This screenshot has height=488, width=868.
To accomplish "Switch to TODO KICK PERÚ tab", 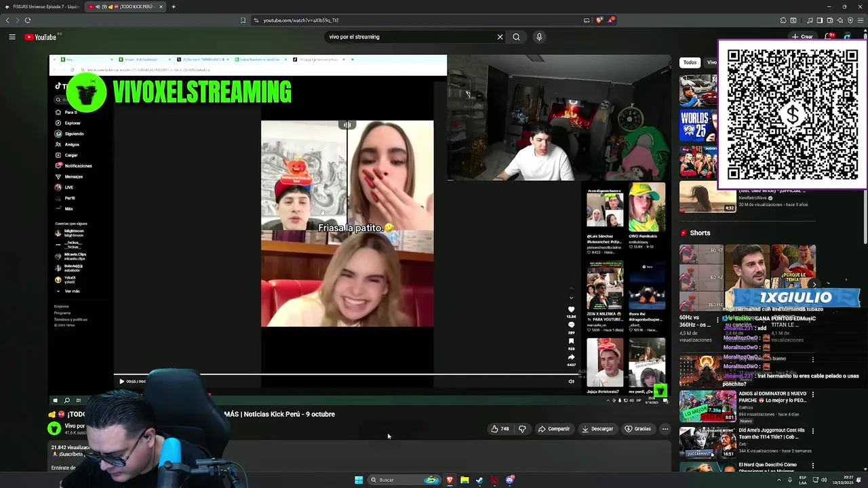I will point(122,7).
